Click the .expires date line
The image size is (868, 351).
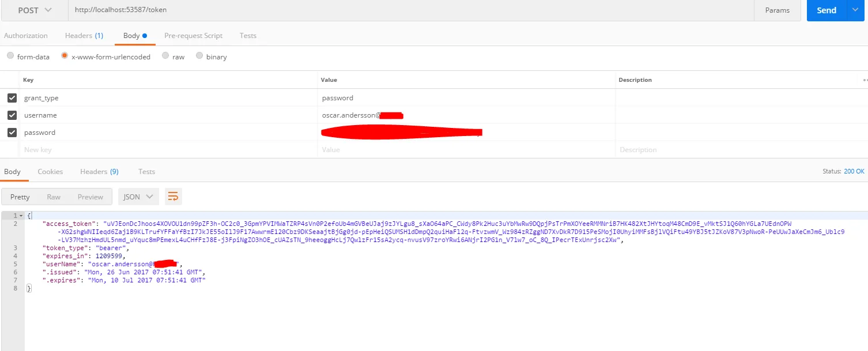coord(124,280)
